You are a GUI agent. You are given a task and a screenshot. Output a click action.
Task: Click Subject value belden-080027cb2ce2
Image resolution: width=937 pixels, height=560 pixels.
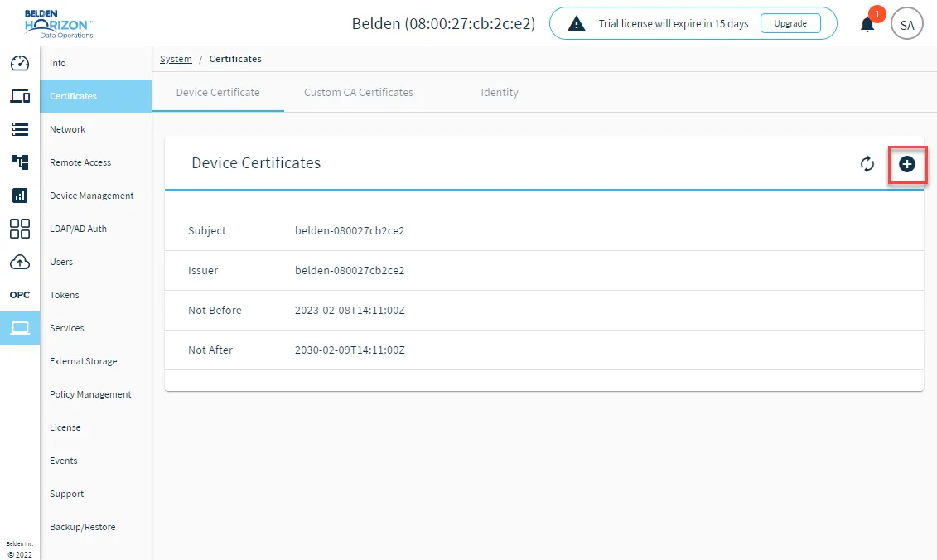tap(350, 230)
